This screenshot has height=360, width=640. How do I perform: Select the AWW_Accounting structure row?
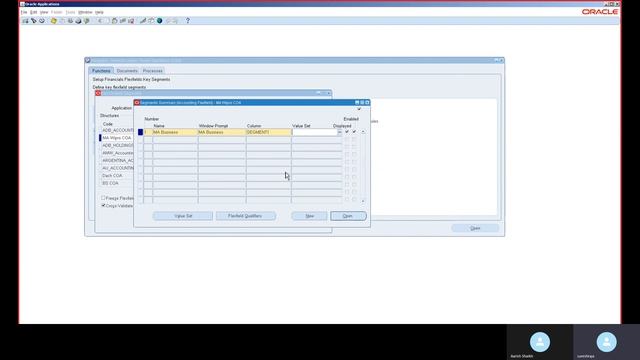click(x=117, y=153)
